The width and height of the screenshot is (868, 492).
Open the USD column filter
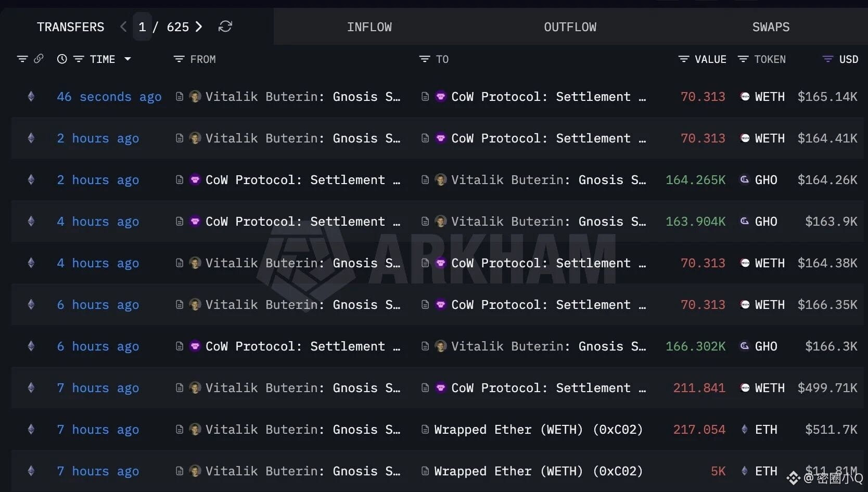tap(827, 59)
